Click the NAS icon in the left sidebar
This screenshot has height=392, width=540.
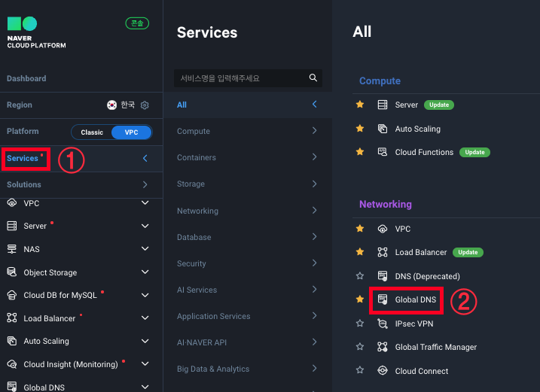pos(12,249)
